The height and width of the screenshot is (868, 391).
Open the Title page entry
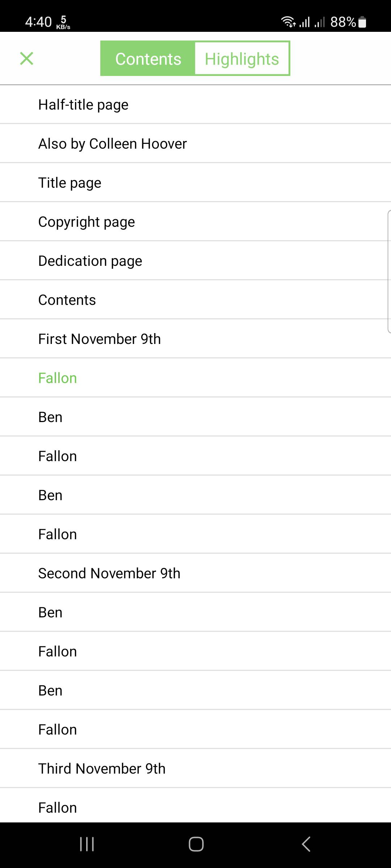pos(195,183)
